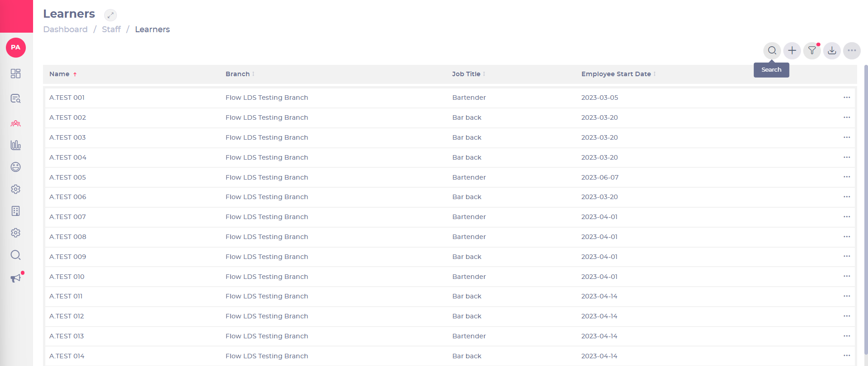Select learner name A.TEST 009

68,257
